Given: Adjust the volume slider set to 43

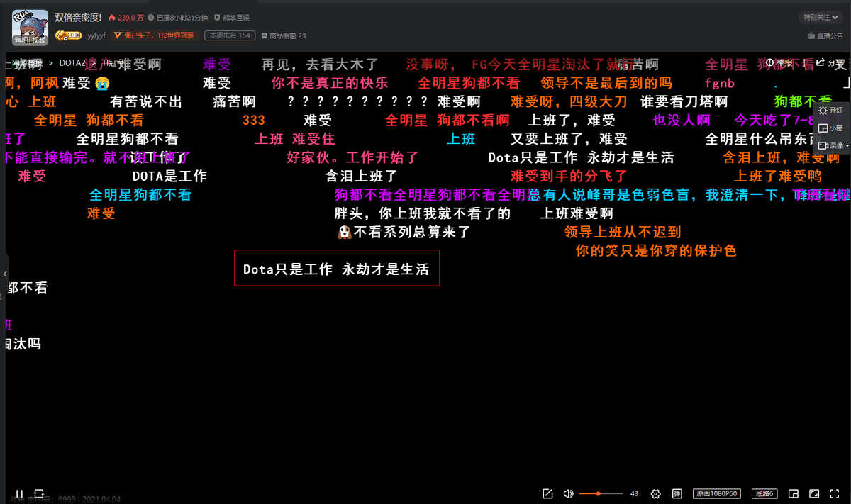Looking at the screenshot, I should [601, 493].
